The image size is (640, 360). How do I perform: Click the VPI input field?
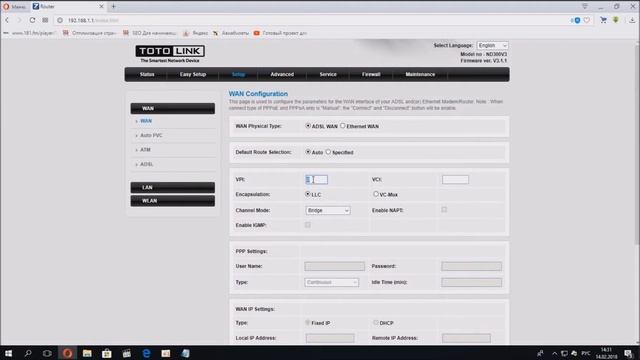316,180
